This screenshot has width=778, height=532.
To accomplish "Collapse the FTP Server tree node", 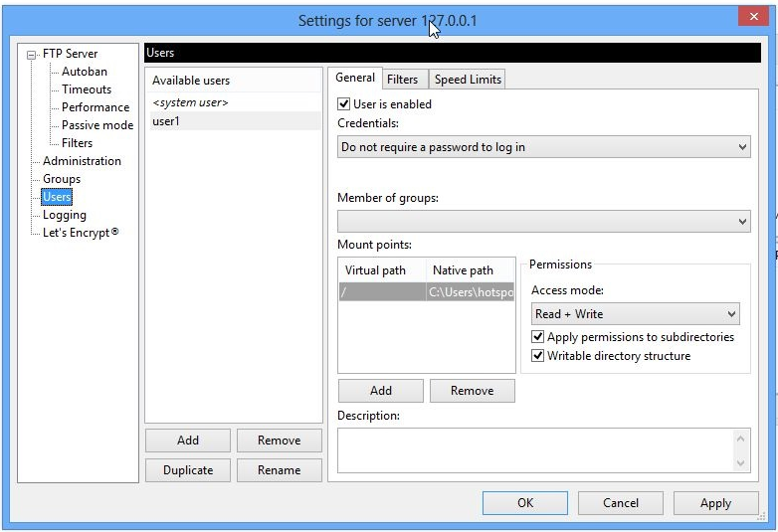I will click(32, 54).
